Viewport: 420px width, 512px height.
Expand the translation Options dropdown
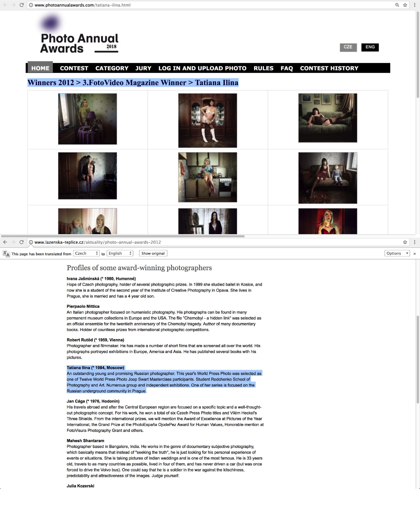pyautogui.click(x=397, y=253)
